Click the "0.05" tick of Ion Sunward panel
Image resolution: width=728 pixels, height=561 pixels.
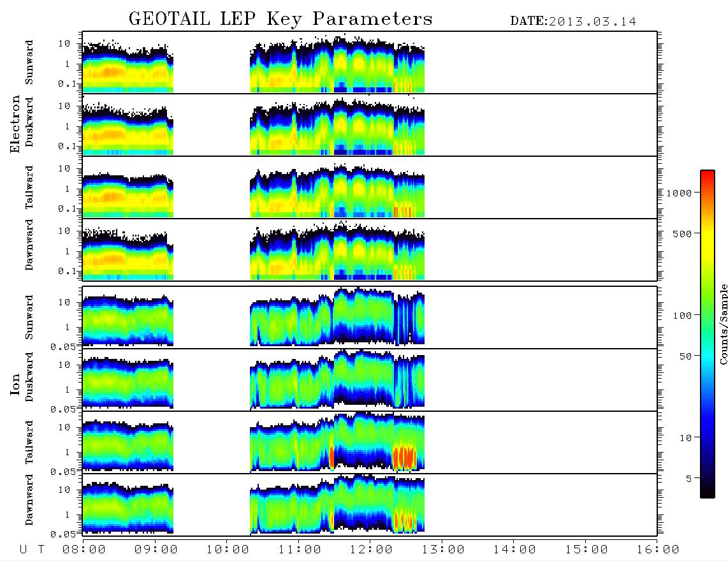point(63,346)
